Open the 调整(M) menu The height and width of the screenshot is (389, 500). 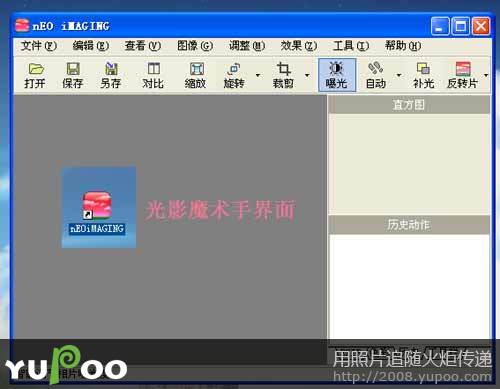tap(247, 46)
